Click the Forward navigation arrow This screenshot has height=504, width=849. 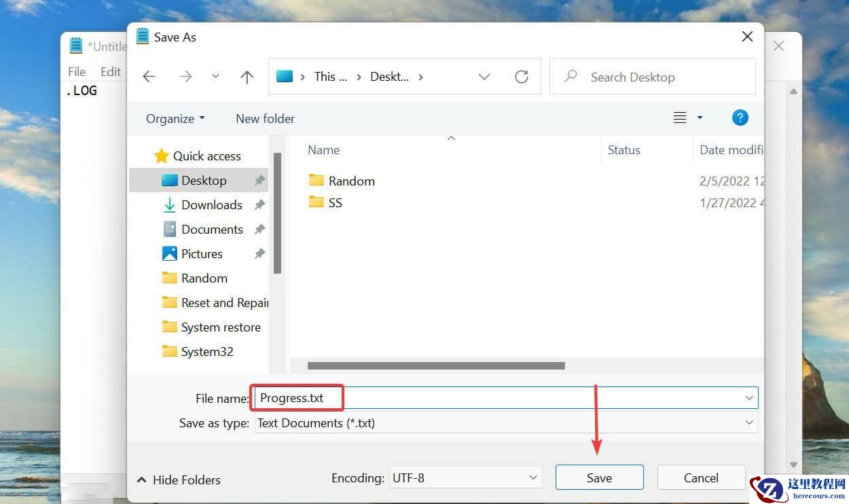pos(185,77)
